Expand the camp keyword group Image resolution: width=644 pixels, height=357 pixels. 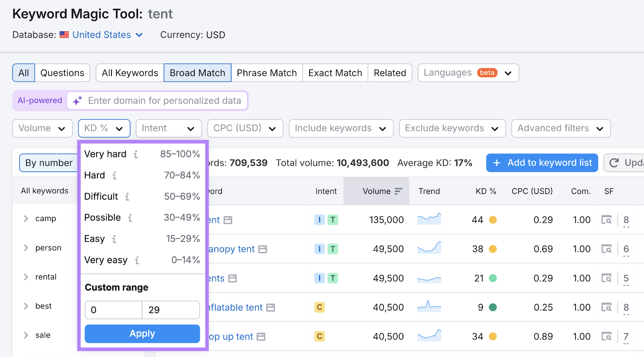pos(26,219)
